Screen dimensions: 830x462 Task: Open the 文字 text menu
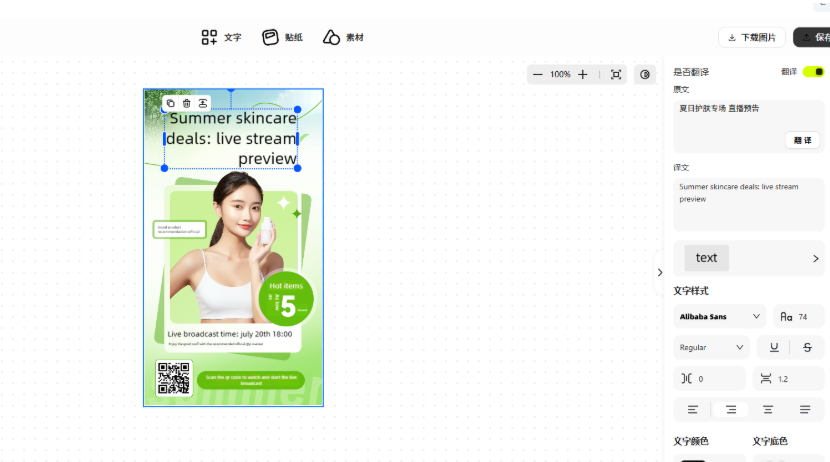pyautogui.click(x=222, y=37)
